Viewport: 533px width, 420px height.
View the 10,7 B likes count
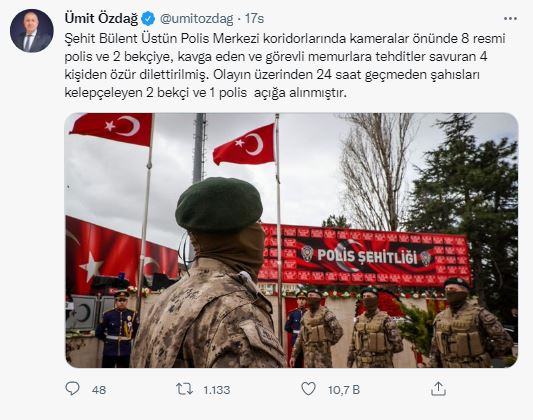[x=344, y=390]
